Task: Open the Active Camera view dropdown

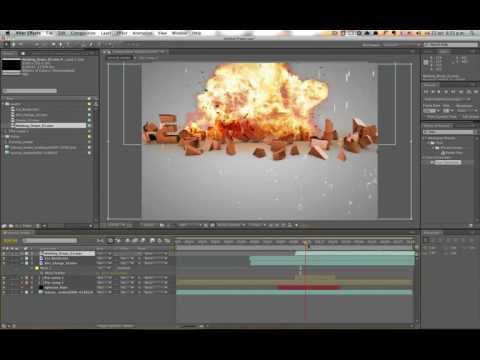Action: [x=231, y=225]
